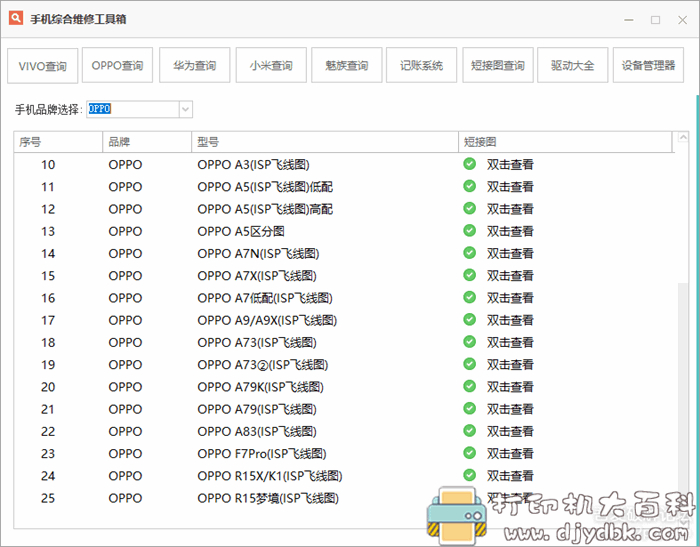Open the OPPO查询 button
Viewport: 700px width, 547px height.
[x=117, y=65]
